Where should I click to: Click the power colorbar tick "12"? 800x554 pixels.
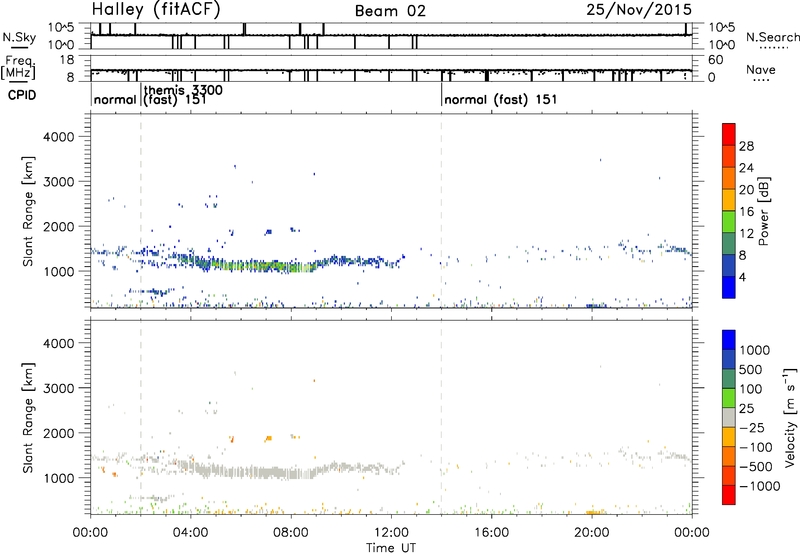click(746, 234)
